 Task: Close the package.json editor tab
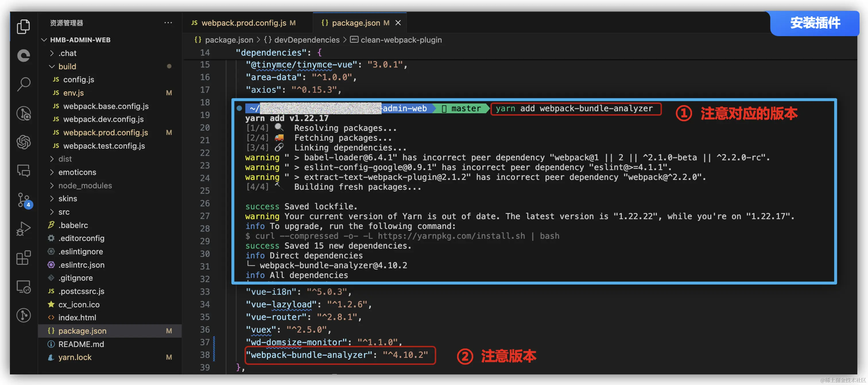point(398,23)
